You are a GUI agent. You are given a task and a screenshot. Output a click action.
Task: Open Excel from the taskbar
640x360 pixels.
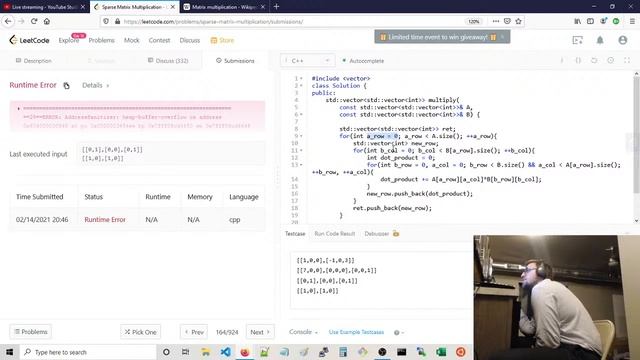pyautogui.click(x=441, y=352)
